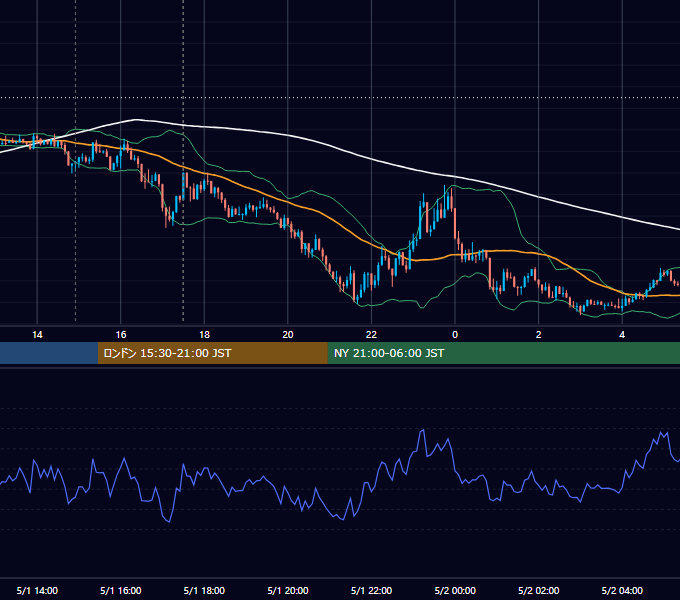Click the 18 hour axis label
Viewport: 680px width, 600px height.
(204, 335)
